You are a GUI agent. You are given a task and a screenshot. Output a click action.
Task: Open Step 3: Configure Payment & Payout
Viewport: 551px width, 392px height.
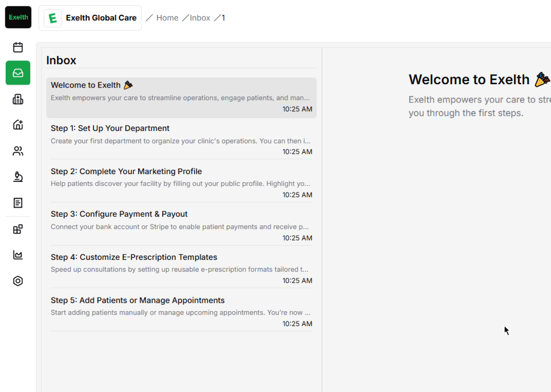181,226
